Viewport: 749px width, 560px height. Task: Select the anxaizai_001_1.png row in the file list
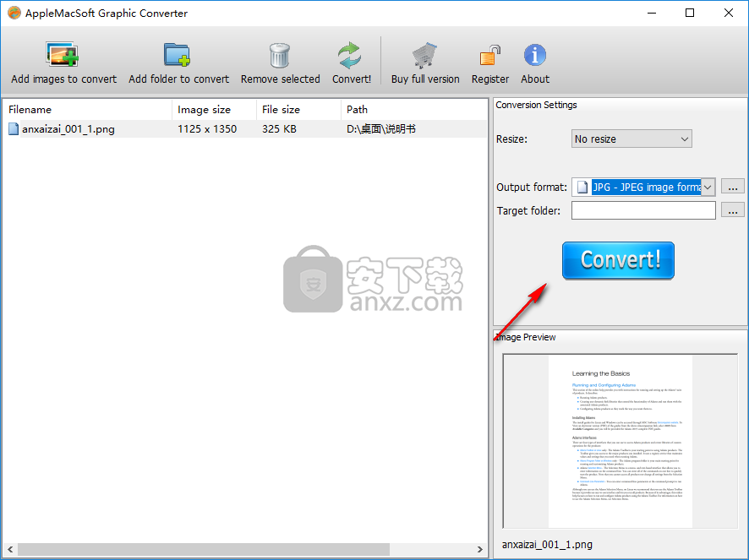pos(245,129)
